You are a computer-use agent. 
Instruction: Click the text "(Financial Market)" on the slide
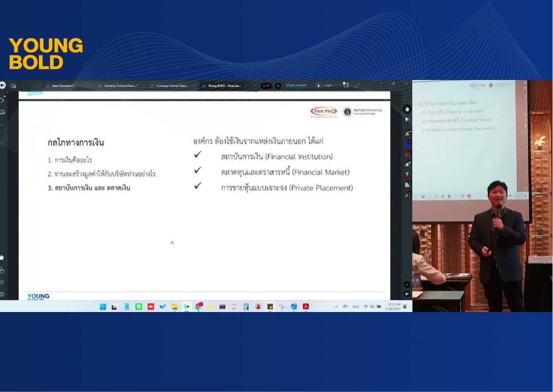[321, 172]
